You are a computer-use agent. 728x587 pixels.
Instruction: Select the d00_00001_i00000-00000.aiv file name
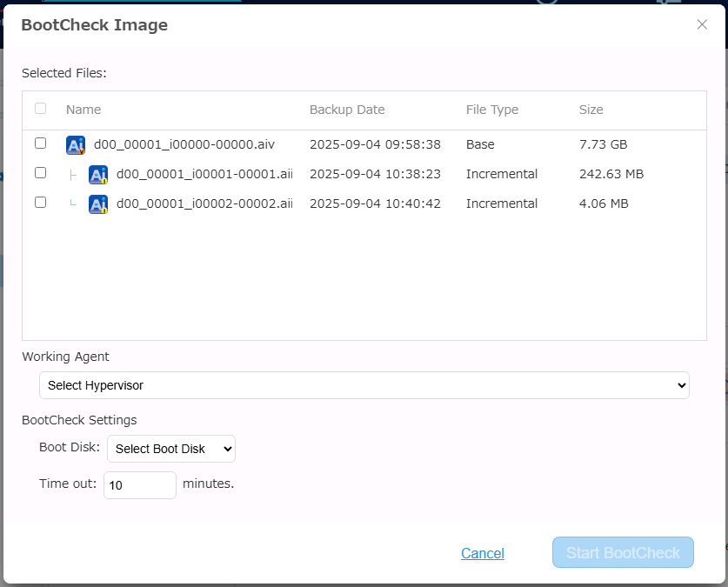pyautogui.click(x=184, y=144)
